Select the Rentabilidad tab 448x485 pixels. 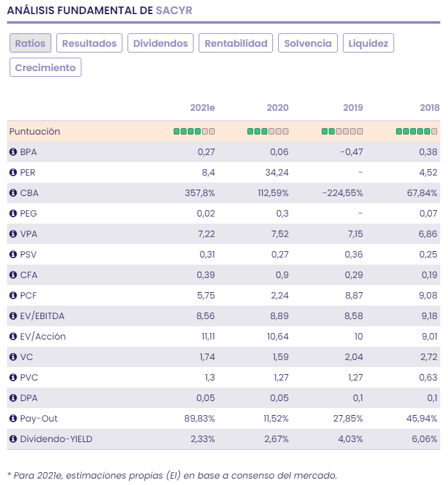tap(236, 43)
